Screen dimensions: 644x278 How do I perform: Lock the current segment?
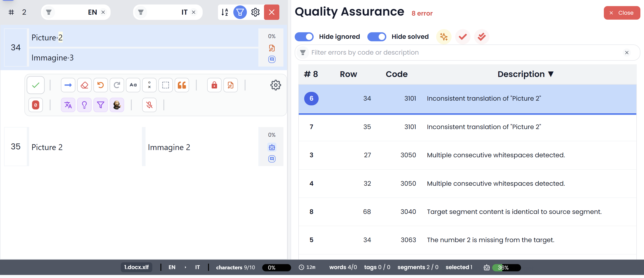tap(214, 85)
